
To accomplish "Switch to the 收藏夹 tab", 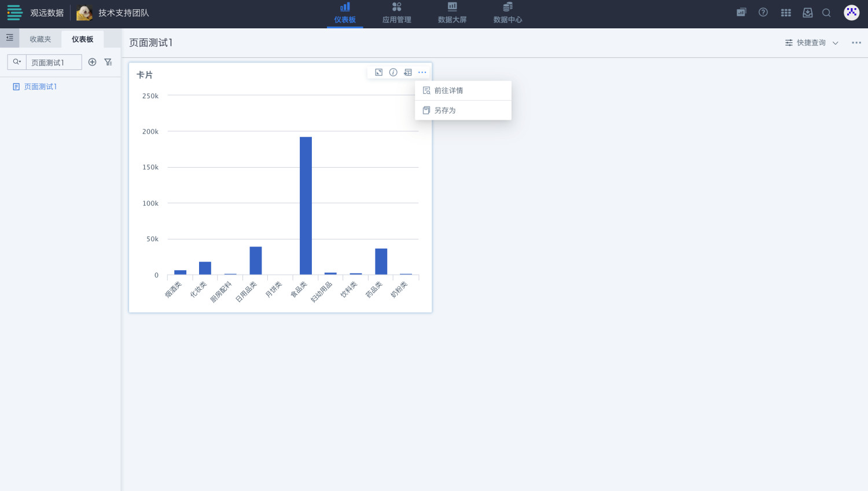I will point(41,39).
